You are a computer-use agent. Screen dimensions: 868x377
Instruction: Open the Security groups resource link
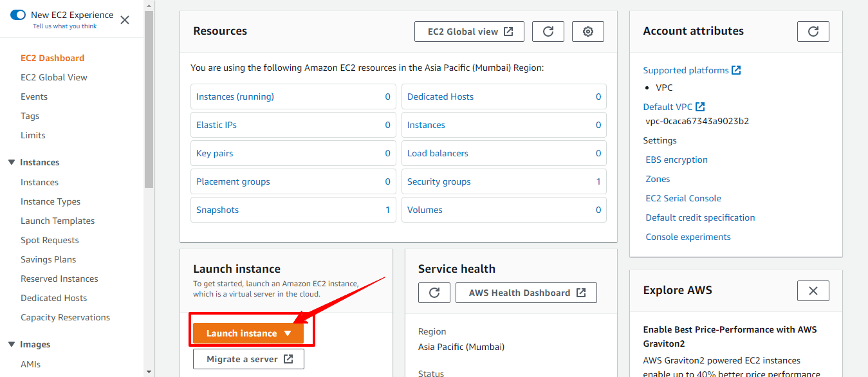(439, 181)
